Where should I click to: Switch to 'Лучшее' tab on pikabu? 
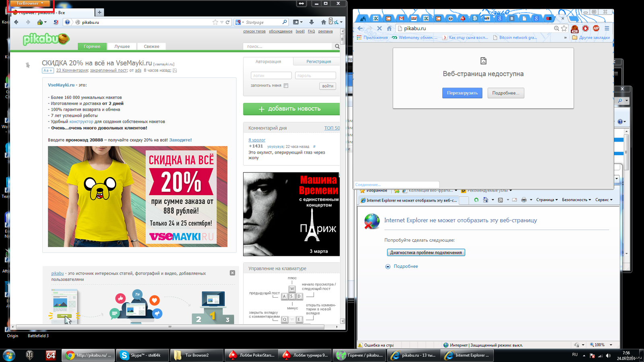point(122,46)
